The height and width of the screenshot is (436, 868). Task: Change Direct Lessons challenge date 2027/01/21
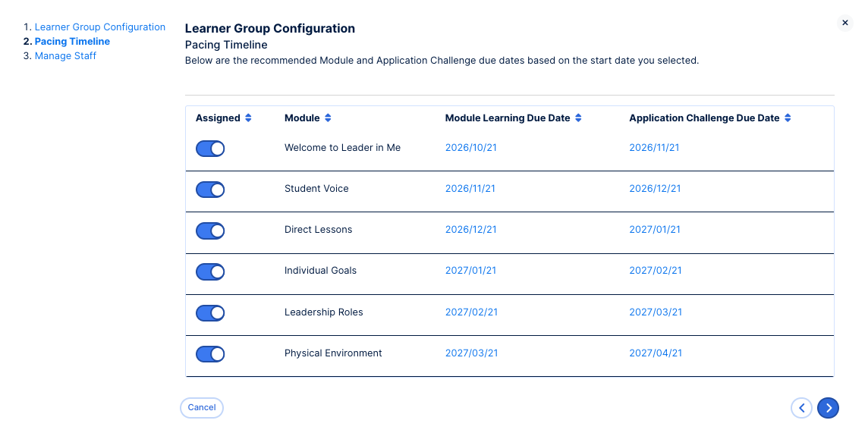point(654,230)
